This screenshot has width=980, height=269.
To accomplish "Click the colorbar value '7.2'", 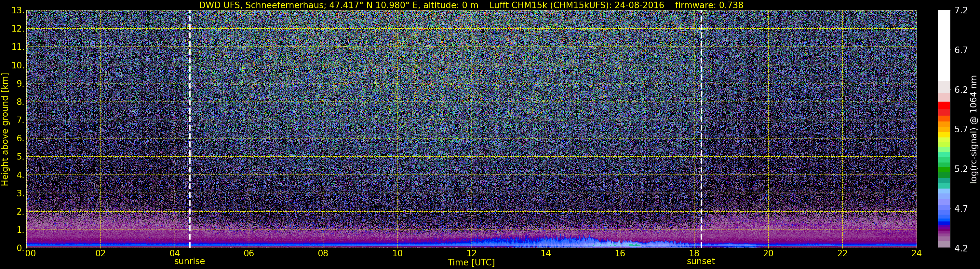I will coord(961,10).
